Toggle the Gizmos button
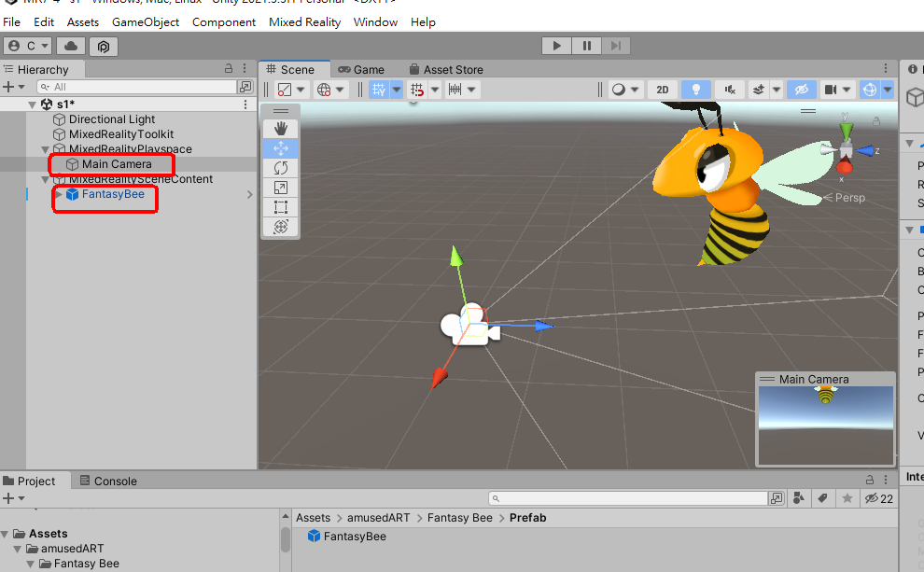Image resolution: width=924 pixels, height=572 pixels. tap(870, 90)
